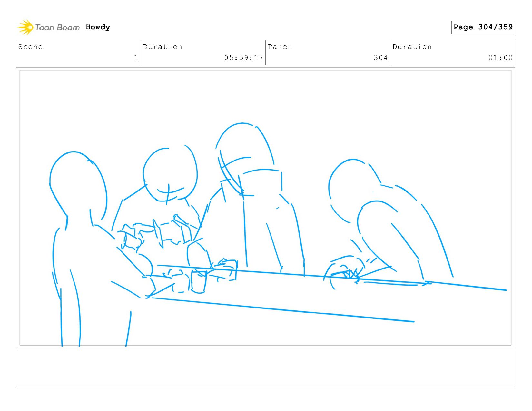Screen dimensions: 532x411
Task: Click the 'Scene' header label
Action: coord(30,47)
